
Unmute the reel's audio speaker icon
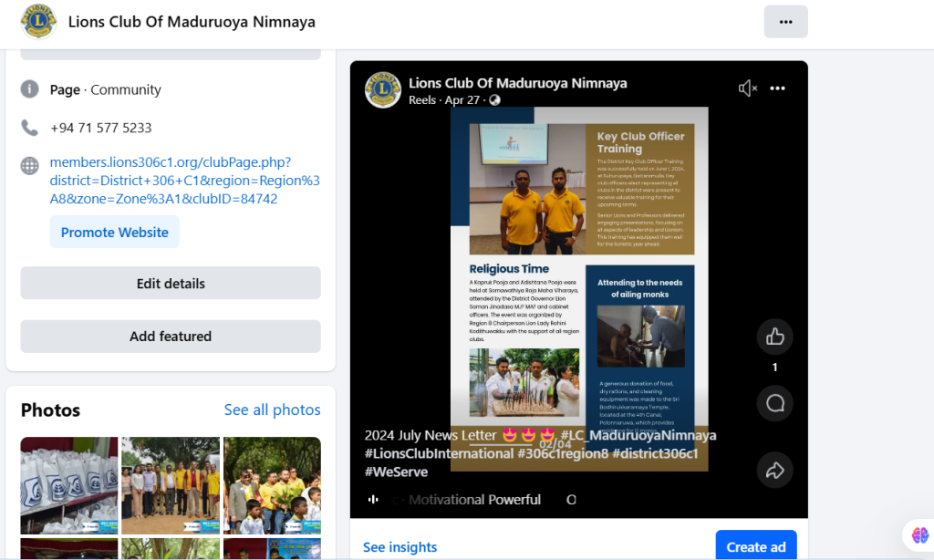[748, 88]
